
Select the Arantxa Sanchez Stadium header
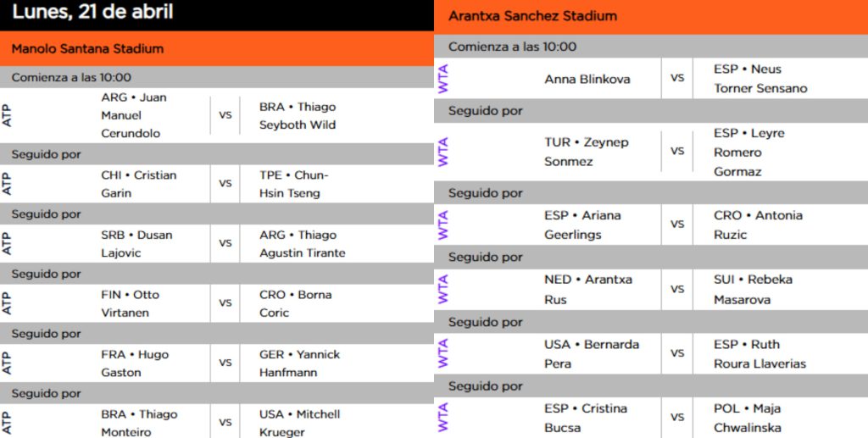[x=651, y=17]
